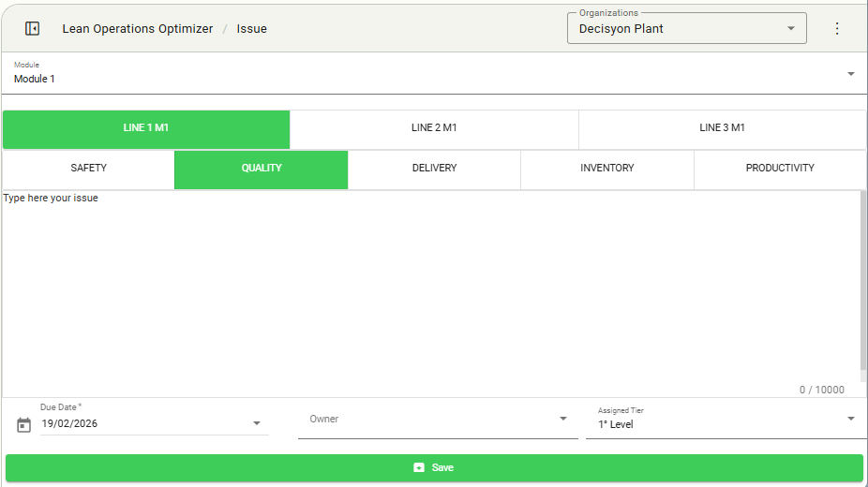The width and height of the screenshot is (868, 487).
Task: Expand the Assigned Tier dropdown
Action: (x=850, y=419)
